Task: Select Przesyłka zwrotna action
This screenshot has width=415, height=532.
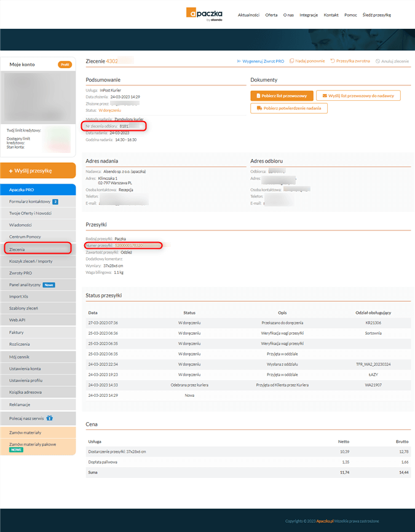Action: (350, 61)
